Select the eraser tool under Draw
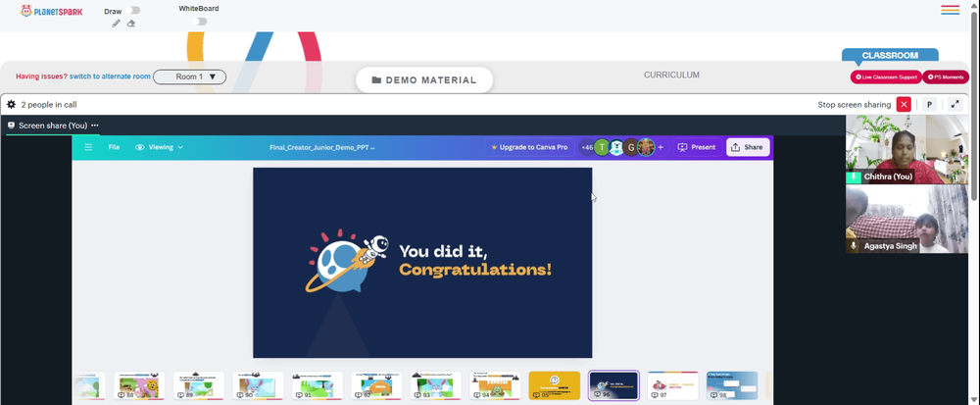Image resolution: width=980 pixels, height=405 pixels. pyautogui.click(x=131, y=24)
